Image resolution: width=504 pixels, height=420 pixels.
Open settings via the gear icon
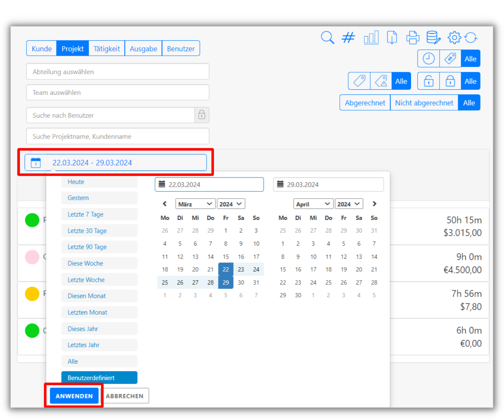[454, 38]
